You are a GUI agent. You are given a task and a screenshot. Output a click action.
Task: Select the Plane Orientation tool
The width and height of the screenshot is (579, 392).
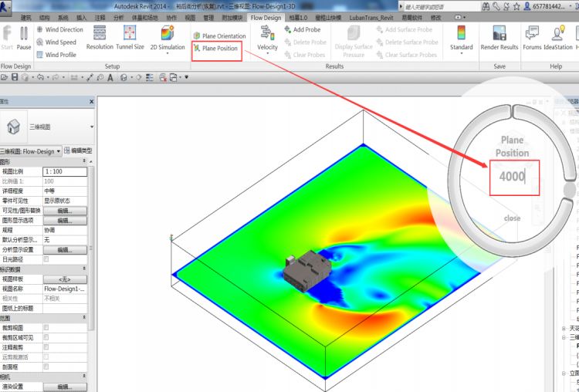(x=219, y=35)
